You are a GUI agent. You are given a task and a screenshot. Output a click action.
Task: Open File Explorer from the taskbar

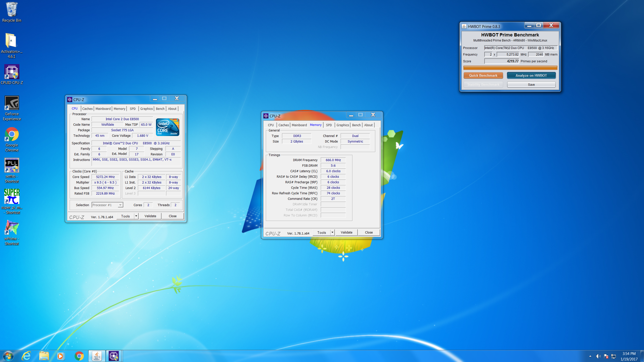coord(44,356)
